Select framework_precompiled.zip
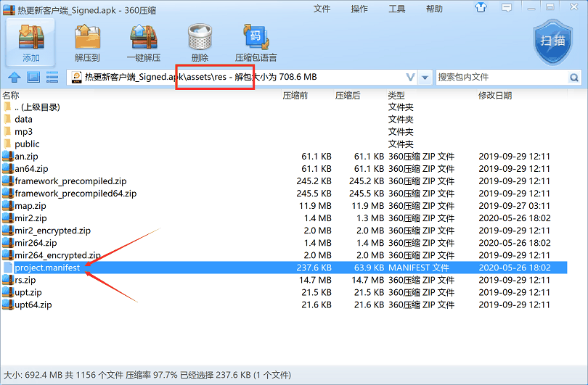Viewport: 588px width, 385px height. point(70,181)
